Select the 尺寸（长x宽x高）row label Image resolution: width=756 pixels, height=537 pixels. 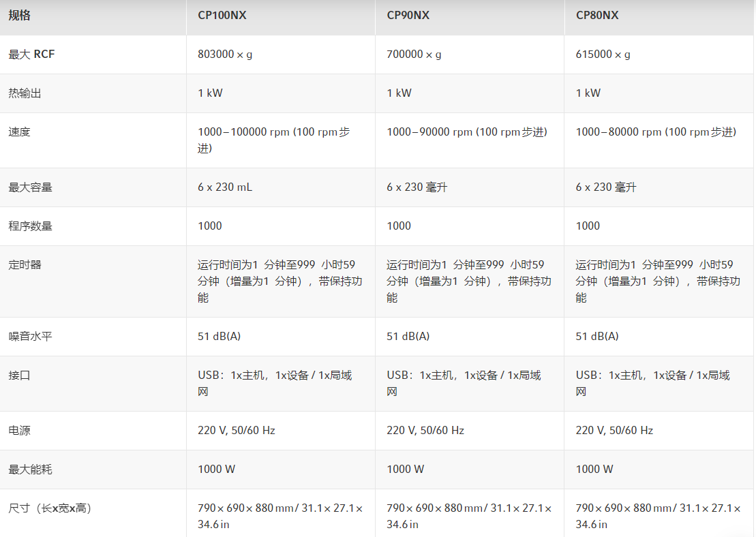50,508
